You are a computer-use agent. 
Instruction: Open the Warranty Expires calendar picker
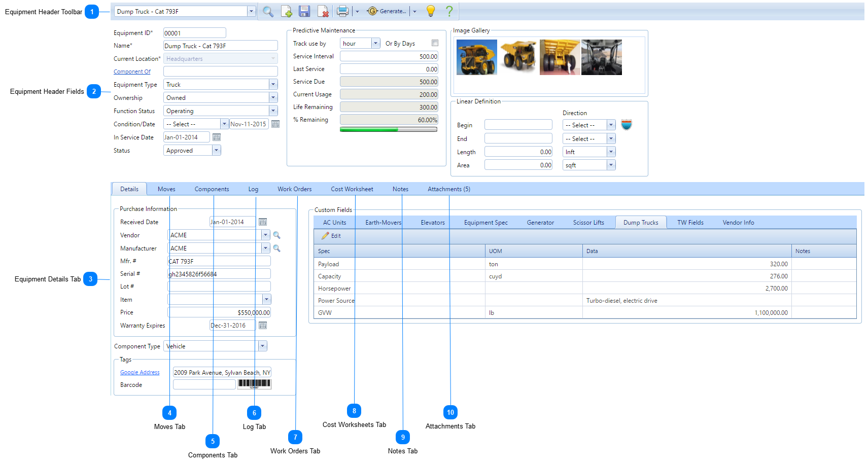click(263, 326)
